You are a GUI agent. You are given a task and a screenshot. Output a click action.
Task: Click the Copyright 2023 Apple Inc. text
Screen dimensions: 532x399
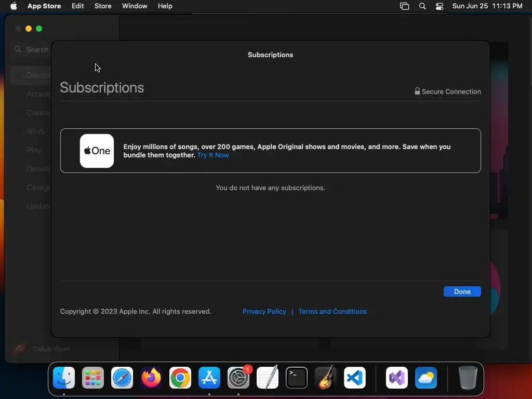(136, 312)
